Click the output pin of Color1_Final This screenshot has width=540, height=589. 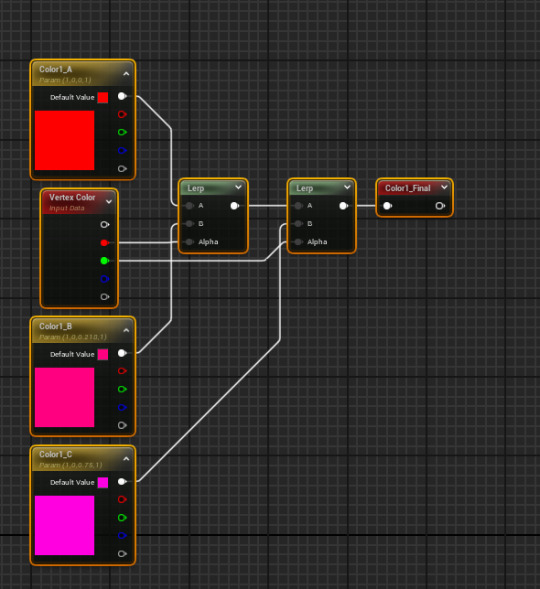(x=440, y=206)
